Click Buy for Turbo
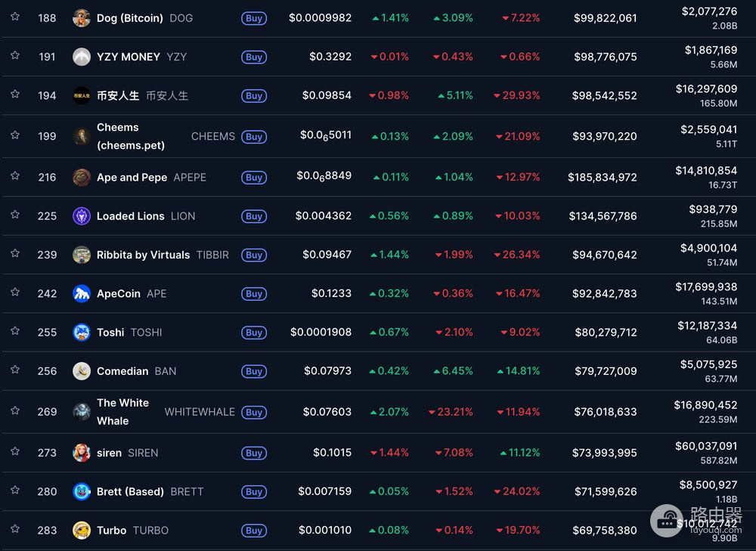 (x=254, y=531)
